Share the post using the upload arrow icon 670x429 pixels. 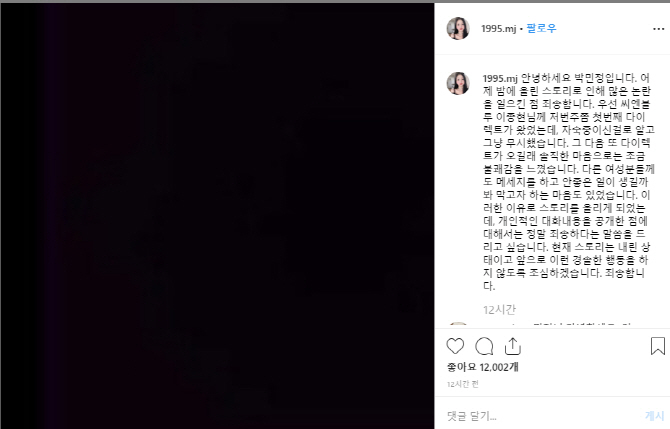pos(513,346)
